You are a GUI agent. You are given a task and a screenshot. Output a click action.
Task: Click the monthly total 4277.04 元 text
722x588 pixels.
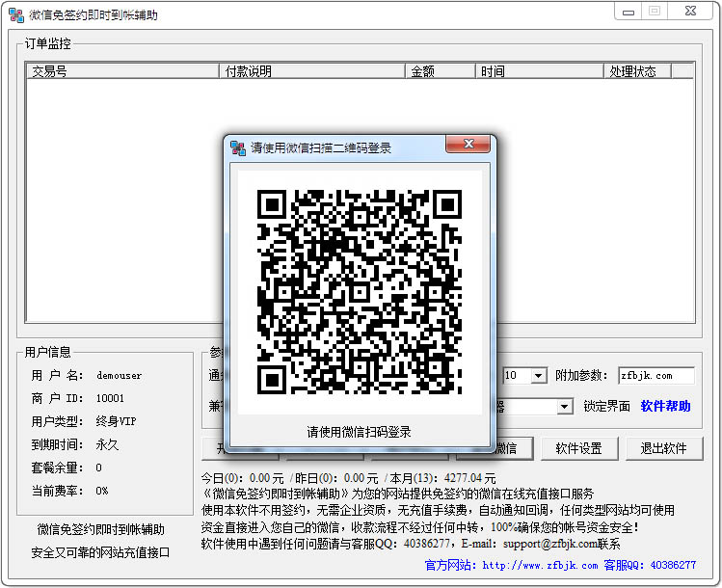coord(470,478)
